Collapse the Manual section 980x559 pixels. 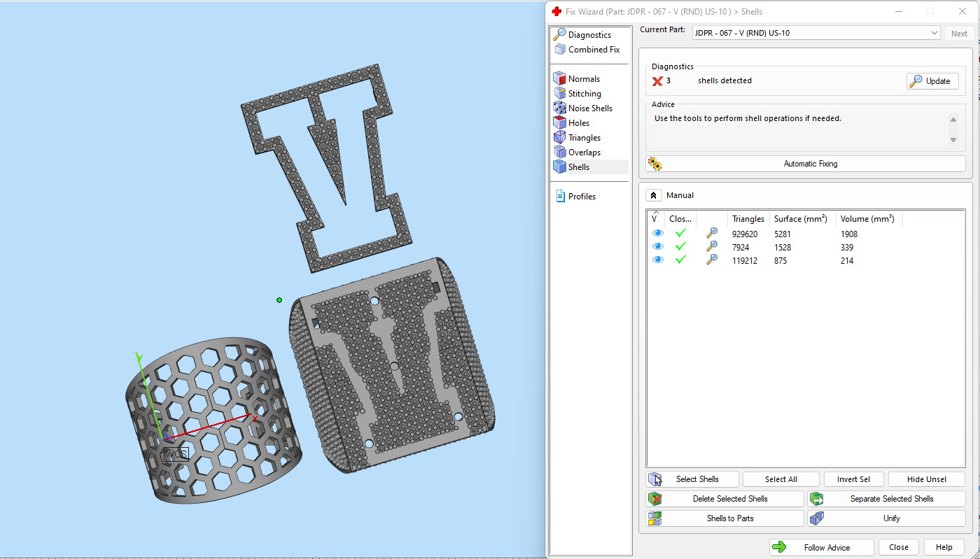653,195
